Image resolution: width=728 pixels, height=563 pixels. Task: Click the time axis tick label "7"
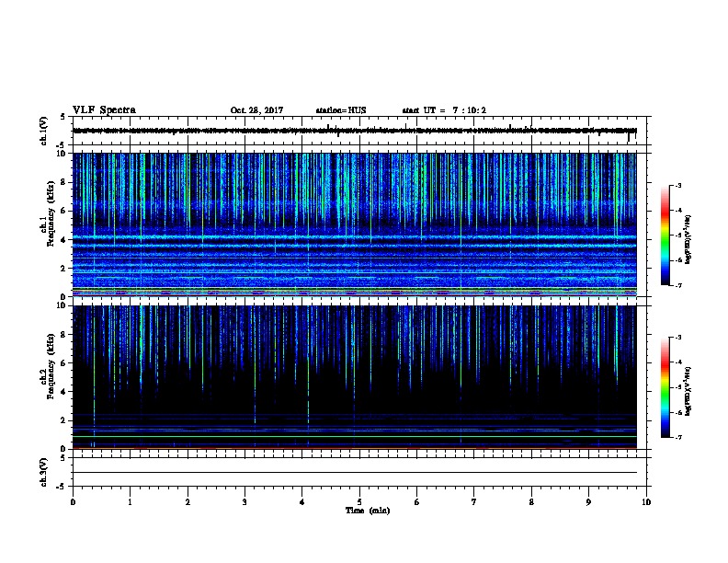tap(474, 502)
